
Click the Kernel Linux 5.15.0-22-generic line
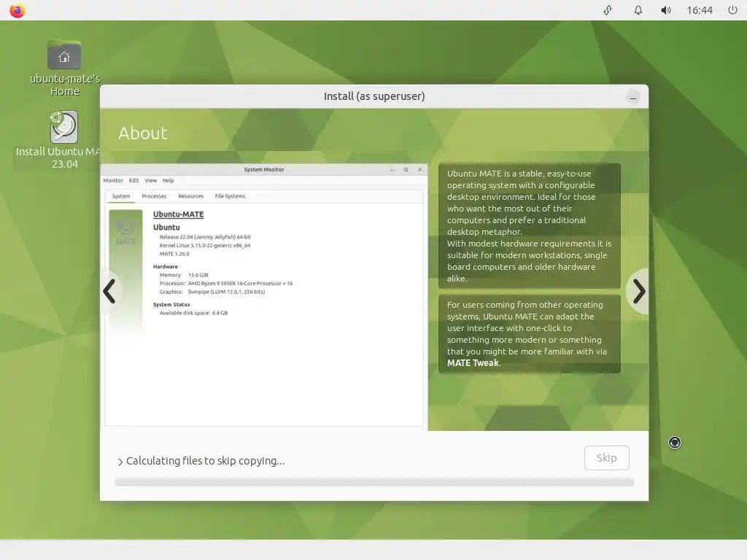click(205, 245)
